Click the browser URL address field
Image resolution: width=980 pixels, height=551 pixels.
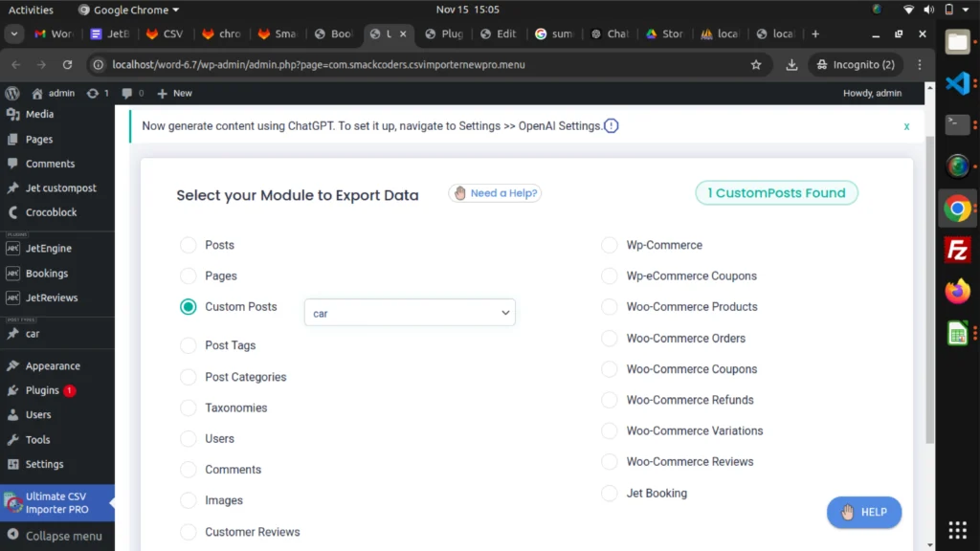pos(421,65)
